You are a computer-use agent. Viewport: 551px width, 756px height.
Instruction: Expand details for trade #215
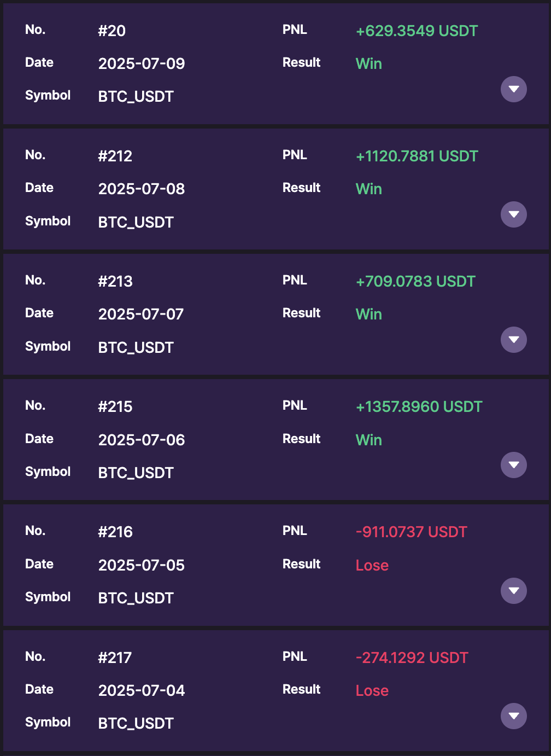click(x=514, y=465)
